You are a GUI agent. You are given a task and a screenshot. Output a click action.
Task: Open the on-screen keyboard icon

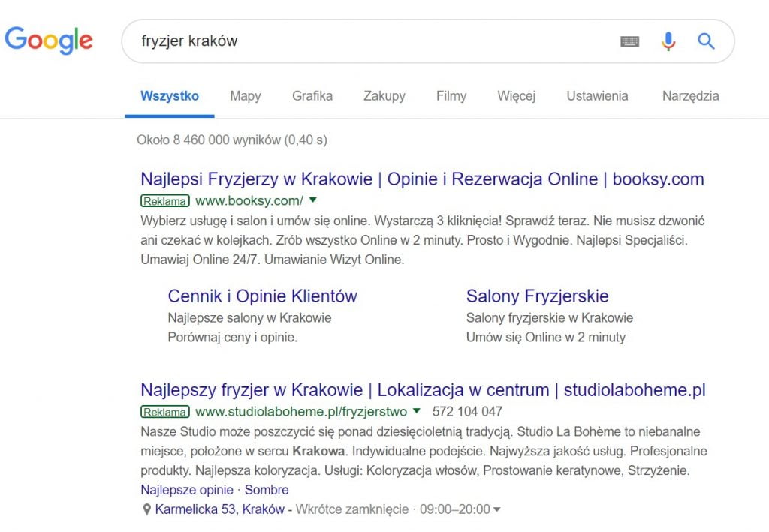click(x=629, y=41)
